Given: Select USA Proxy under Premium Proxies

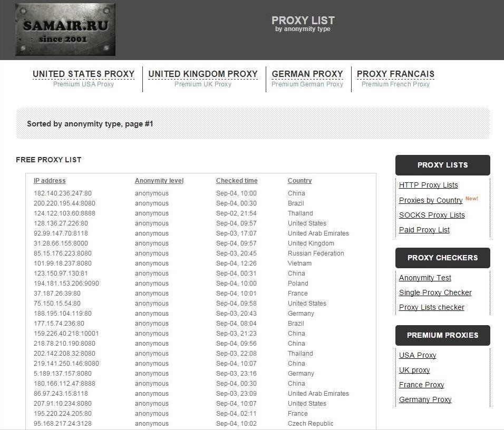Looking at the screenshot, I should pos(418,355).
